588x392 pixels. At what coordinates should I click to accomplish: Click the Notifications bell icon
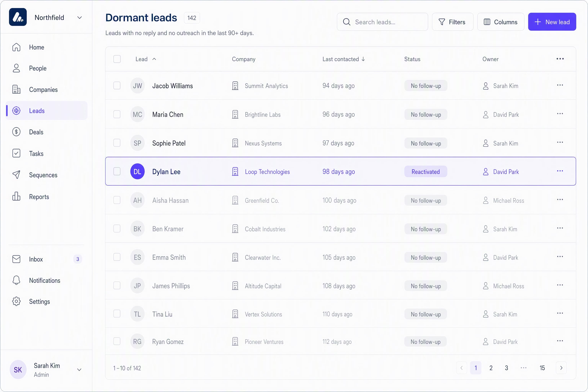tap(16, 280)
